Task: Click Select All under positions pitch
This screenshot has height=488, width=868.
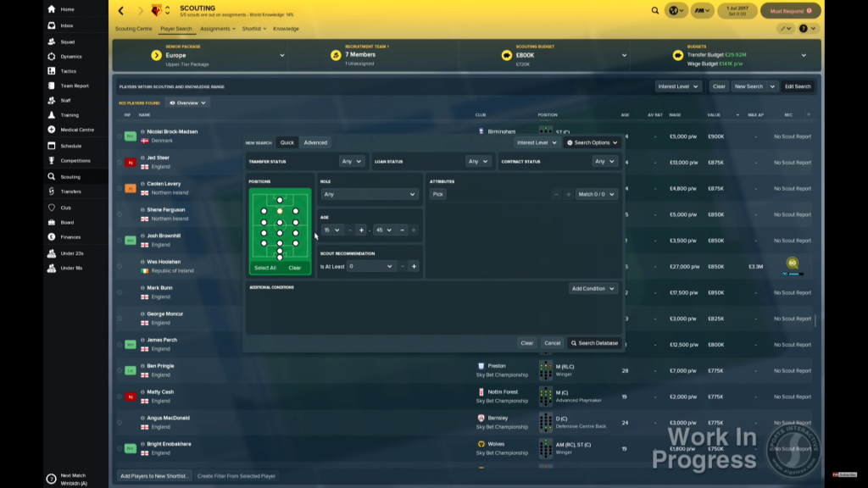Action: click(x=265, y=268)
